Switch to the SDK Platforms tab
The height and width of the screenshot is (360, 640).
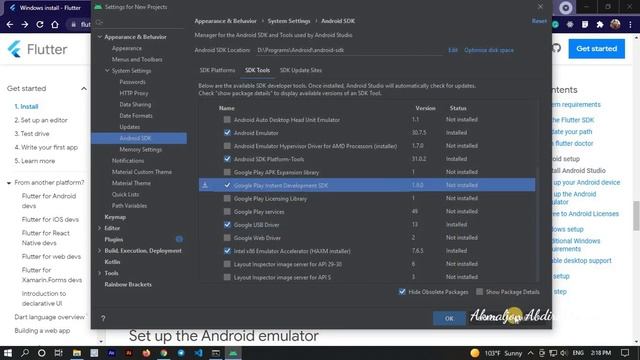coord(217,70)
